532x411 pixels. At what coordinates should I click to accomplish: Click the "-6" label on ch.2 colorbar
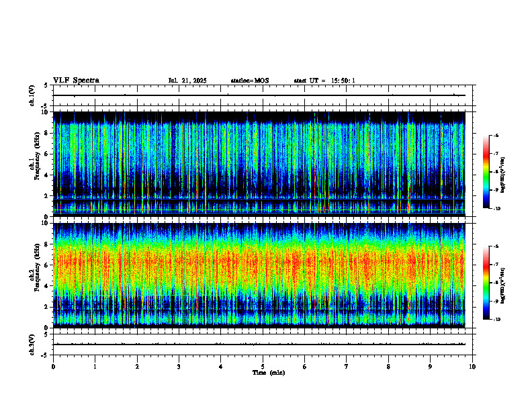pos(496,246)
